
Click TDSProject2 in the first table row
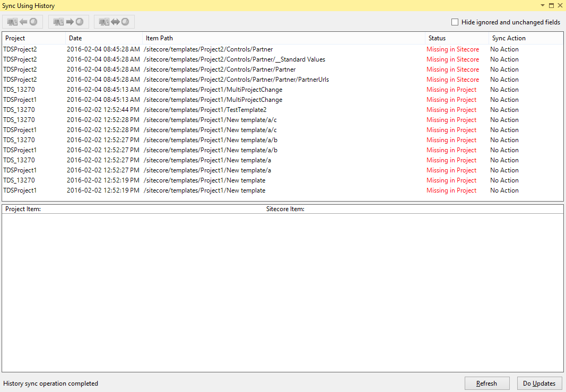20,49
